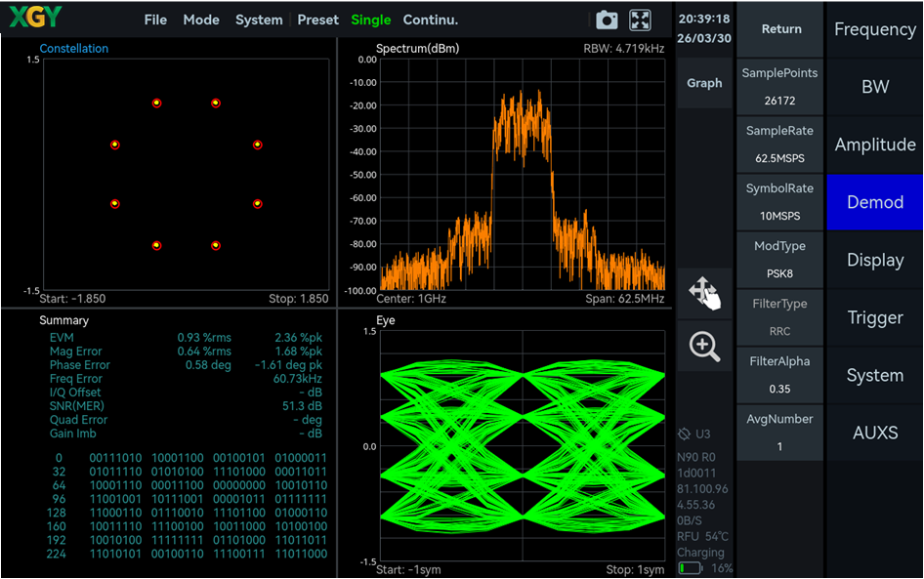Take a screenshot with the camera icon
Viewport: 924px width, 579px height.
[x=607, y=21]
